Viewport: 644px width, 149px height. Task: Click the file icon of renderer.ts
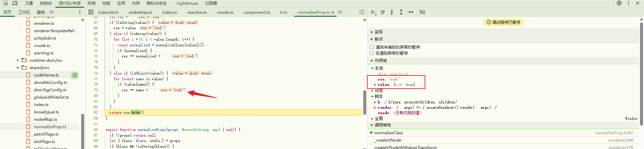pyautogui.click(x=28, y=23)
